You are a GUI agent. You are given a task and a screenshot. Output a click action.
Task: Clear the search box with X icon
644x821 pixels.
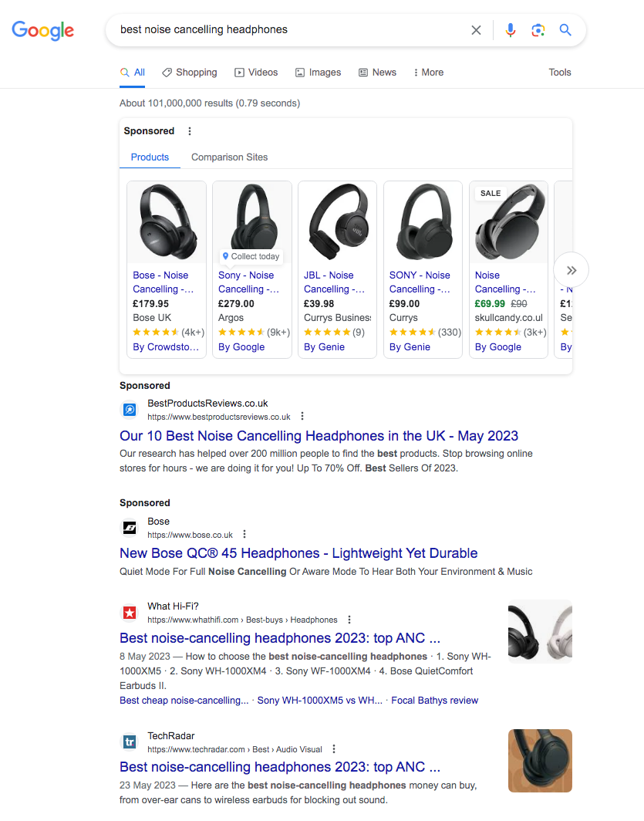[x=476, y=30]
